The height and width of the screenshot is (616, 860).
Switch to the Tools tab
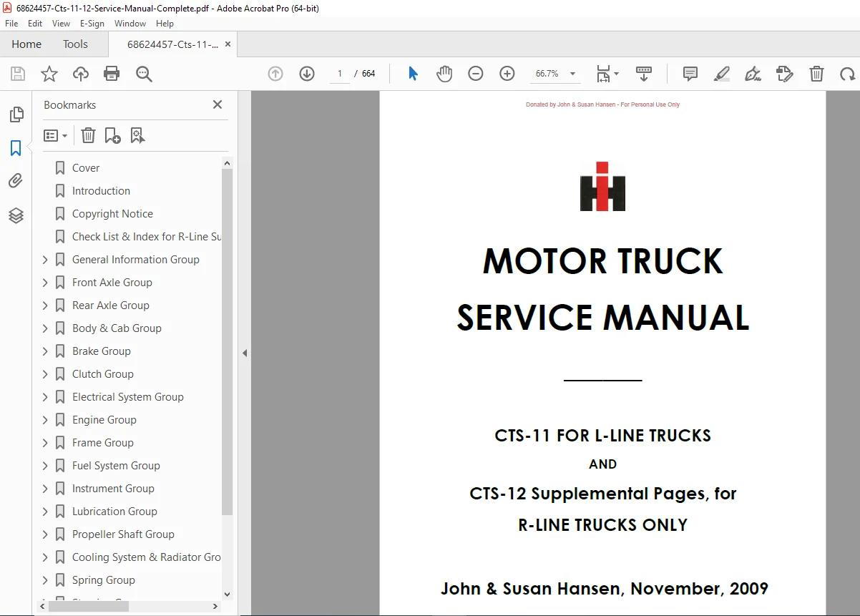coord(75,44)
